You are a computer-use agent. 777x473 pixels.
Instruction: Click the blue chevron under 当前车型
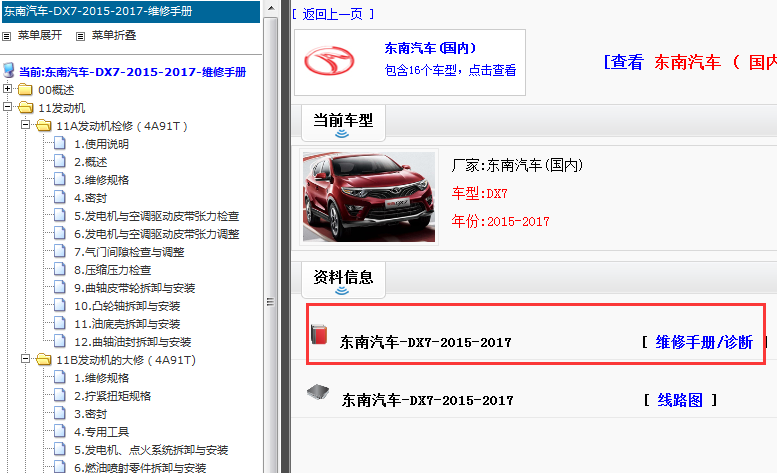[x=342, y=134]
